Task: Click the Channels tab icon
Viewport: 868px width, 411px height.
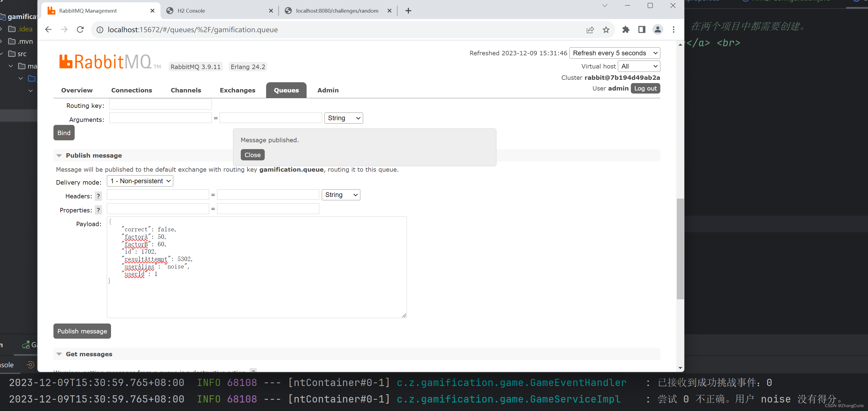Action: tap(185, 90)
